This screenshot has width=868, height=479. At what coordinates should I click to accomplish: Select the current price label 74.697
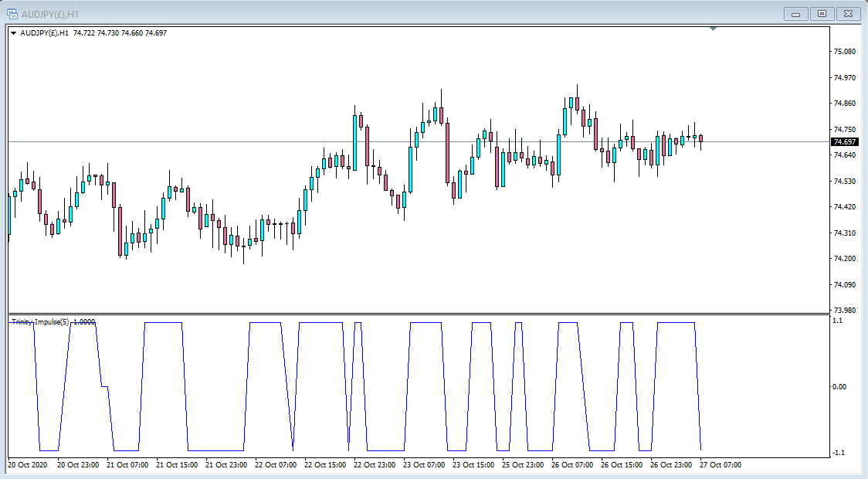tap(846, 142)
